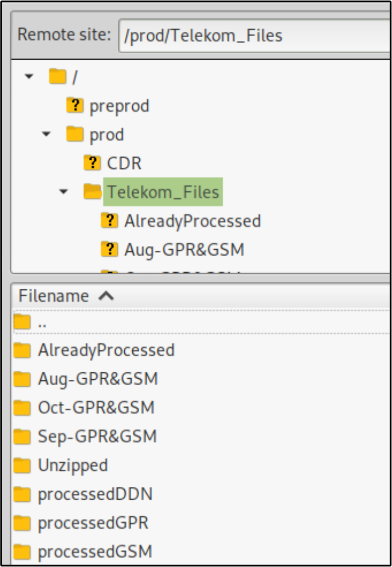This screenshot has height=567, width=392.
Task: Click the Unzipped folder icon
Action: [22, 465]
